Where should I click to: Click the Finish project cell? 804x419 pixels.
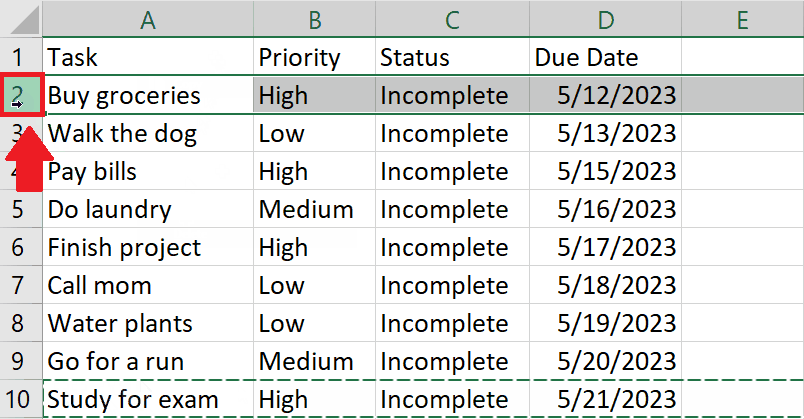tap(148, 247)
